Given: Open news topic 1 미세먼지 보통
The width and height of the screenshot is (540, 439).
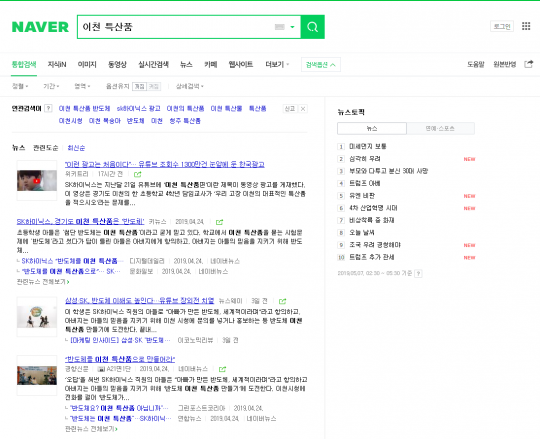Looking at the screenshot, I should click(367, 146).
